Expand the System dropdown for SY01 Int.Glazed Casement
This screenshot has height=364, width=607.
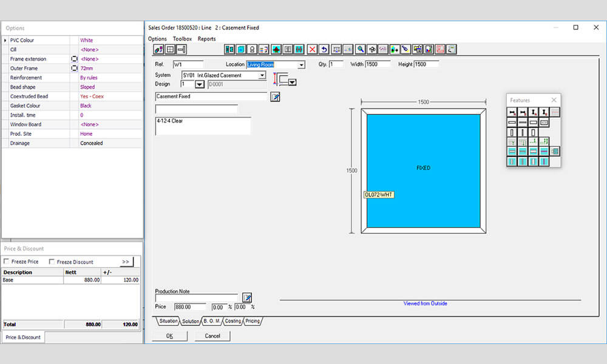click(262, 75)
